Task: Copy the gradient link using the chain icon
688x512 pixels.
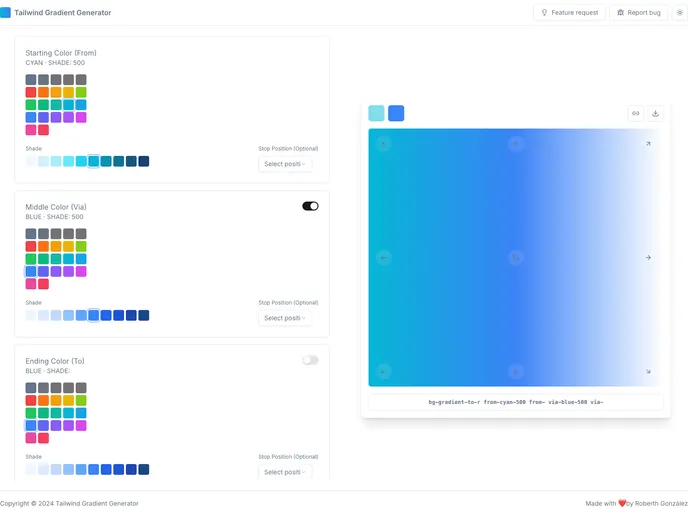Action: pyautogui.click(x=636, y=113)
